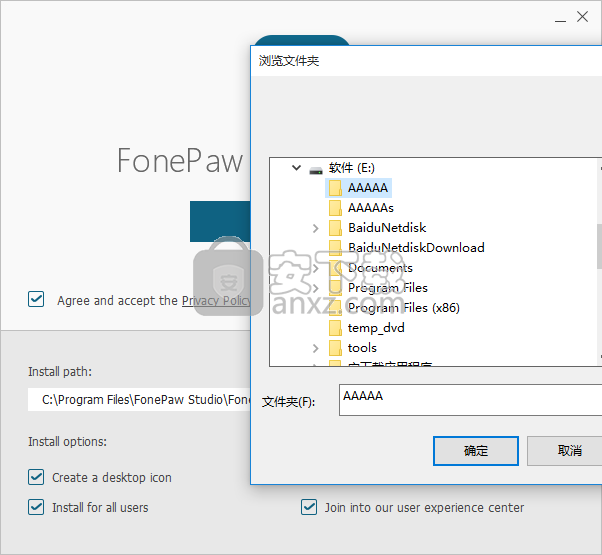
Task: Click the Install path text field
Action: tap(139, 400)
